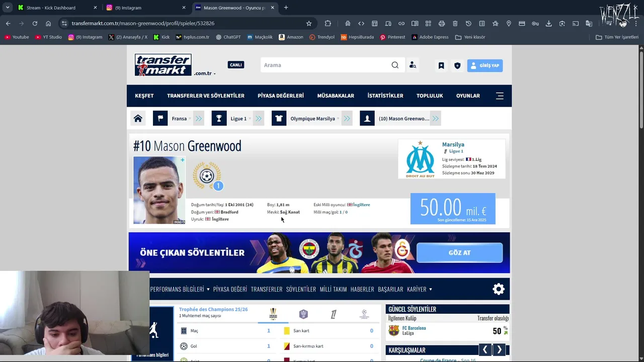Open TRANSFERLER VE SÖYLENTİLER menu
The image size is (644, 362).
click(x=206, y=96)
